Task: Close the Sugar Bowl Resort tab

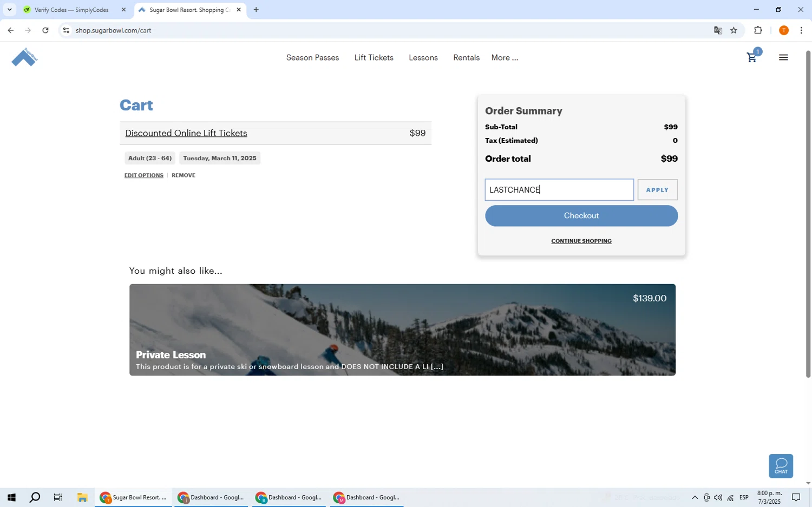Action: click(x=239, y=10)
